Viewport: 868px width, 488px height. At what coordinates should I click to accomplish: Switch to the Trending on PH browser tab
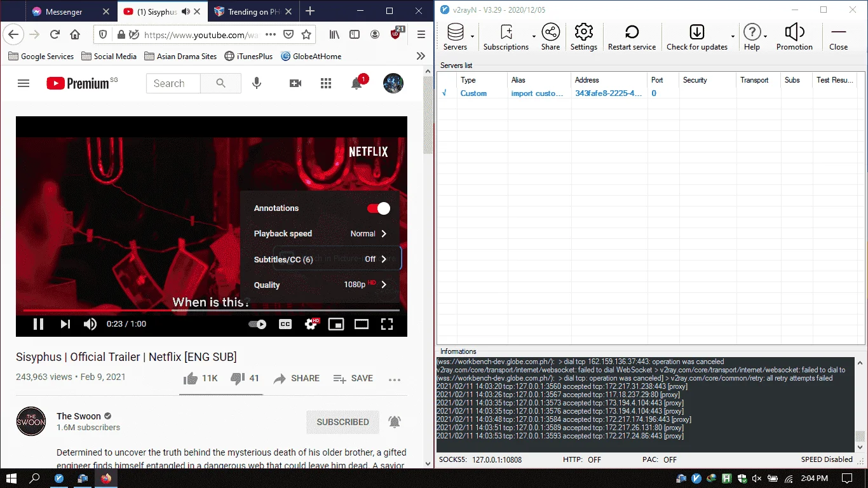pos(254,11)
